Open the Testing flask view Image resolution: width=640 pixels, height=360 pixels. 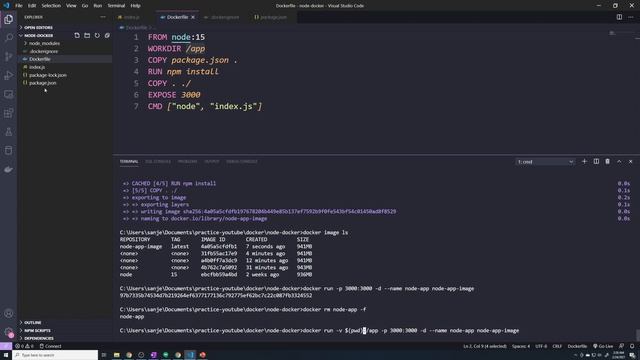coord(9,132)
